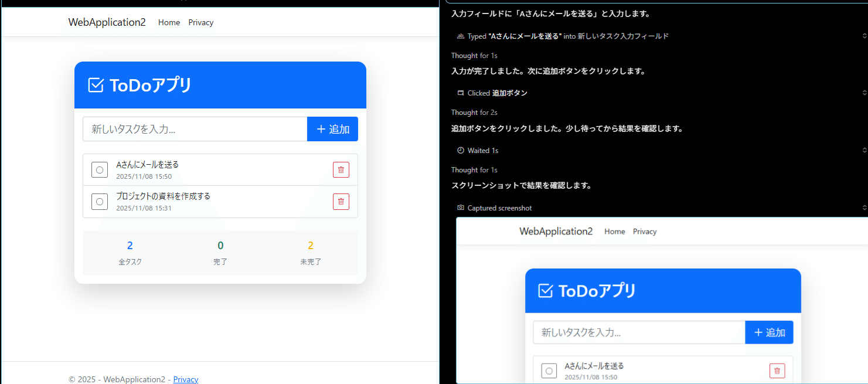Focus the 新しいタスクを入力 field in the web page
868x384 pixels.
(195, 129)
